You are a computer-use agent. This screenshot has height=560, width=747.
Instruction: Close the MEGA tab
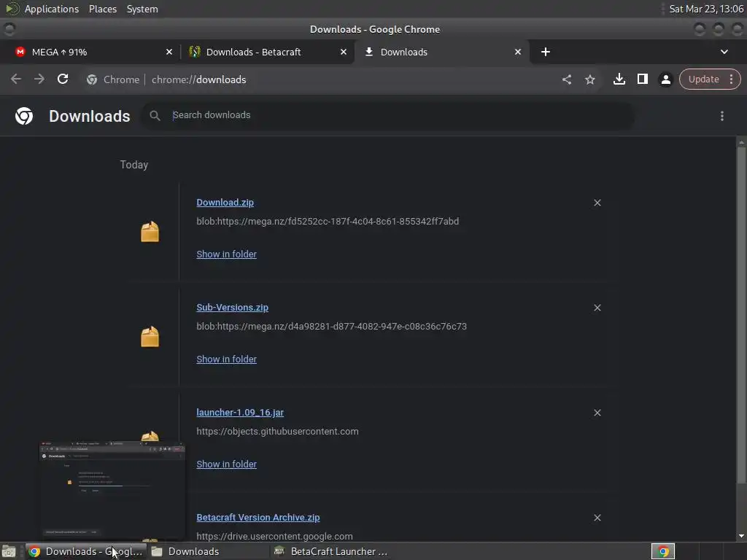[x=169, y=52]
